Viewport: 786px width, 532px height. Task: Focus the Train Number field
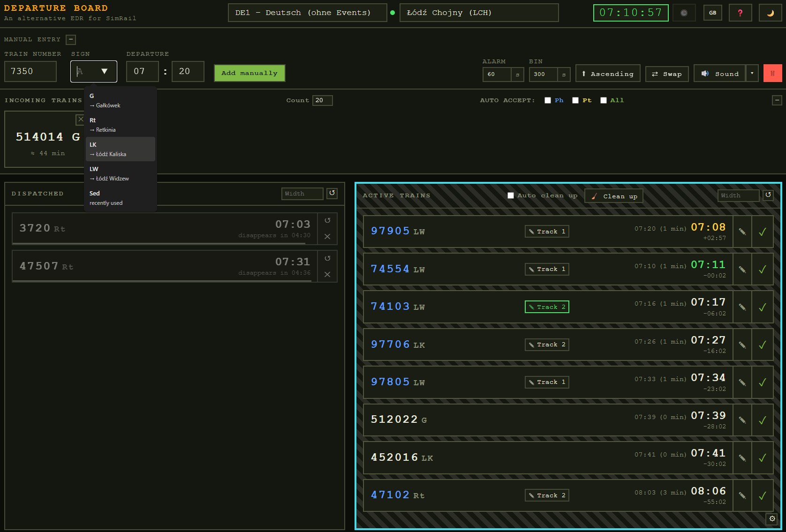(x=30, y=71)
